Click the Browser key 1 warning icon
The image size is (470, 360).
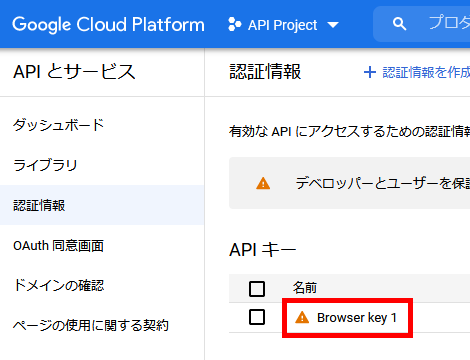tap(302, 317)
